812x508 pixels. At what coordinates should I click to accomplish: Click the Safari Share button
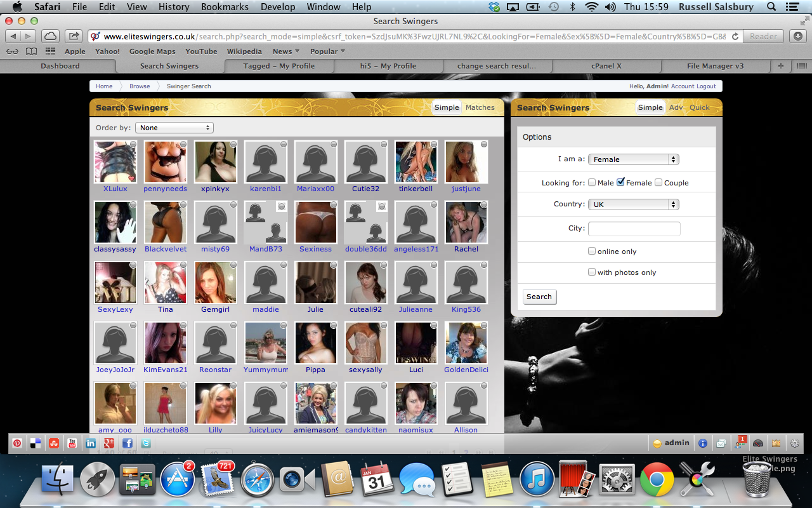point(74,36)
